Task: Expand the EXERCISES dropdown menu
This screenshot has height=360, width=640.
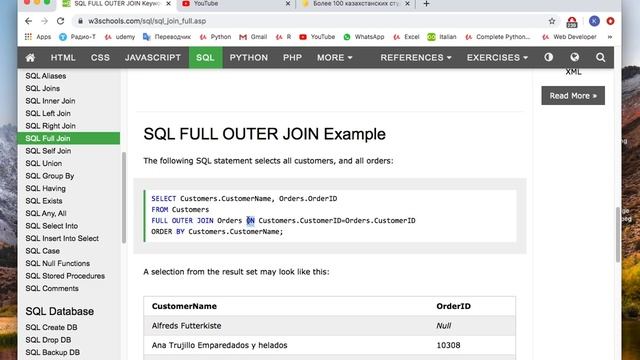Action: [497, 58]
